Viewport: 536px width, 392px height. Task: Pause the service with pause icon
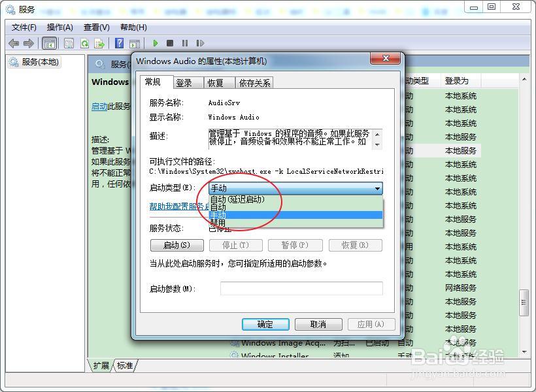pos(185,43)
